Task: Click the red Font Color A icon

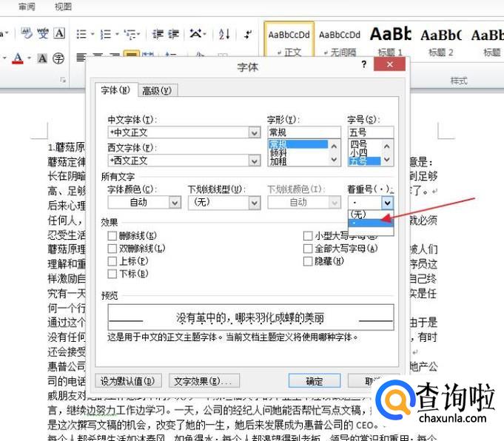Action: click(x=18, y=58)
